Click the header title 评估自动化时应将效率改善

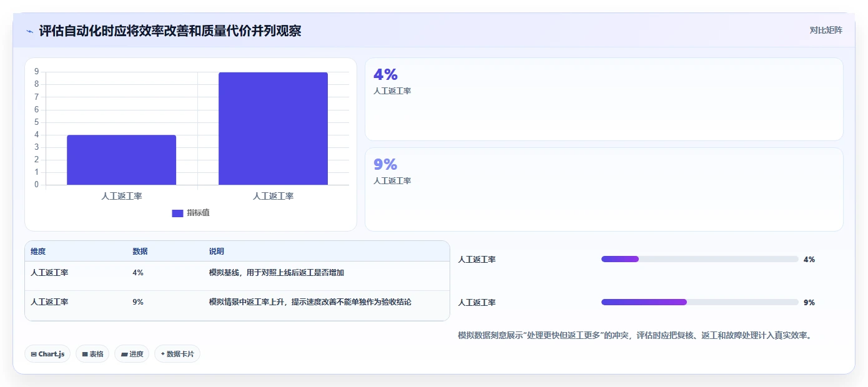170,31
